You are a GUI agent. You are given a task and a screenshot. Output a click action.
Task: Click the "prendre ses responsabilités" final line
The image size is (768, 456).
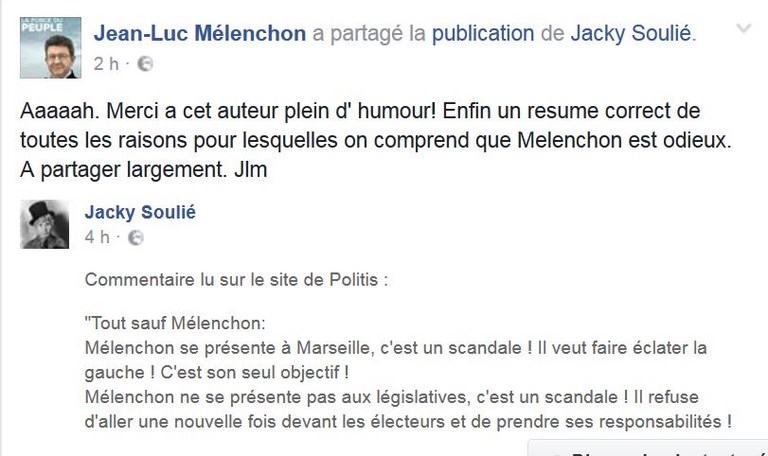410,421
